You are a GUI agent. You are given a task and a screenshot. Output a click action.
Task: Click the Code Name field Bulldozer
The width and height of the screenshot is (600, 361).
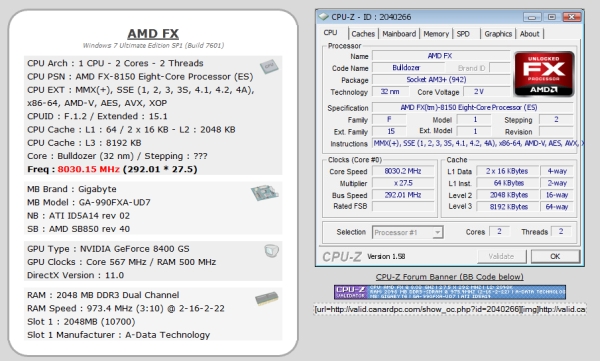408,68
